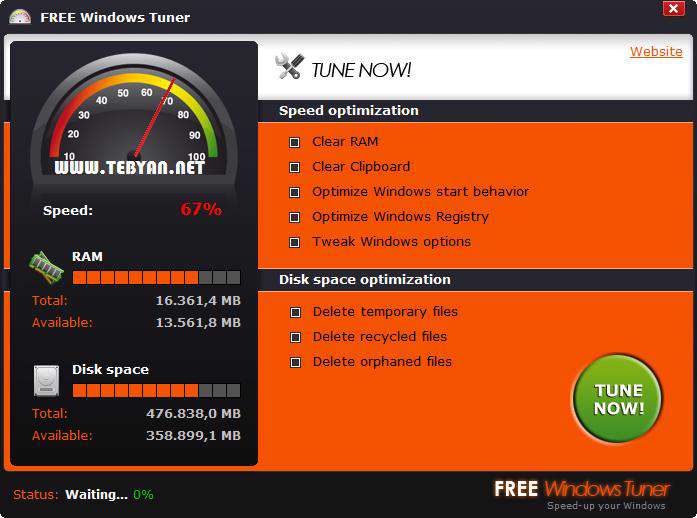The width and height of the screenshot is (697, 518).
Task: Click the RAM total value 16.361,4 MB
Action: tap(198, 301)
